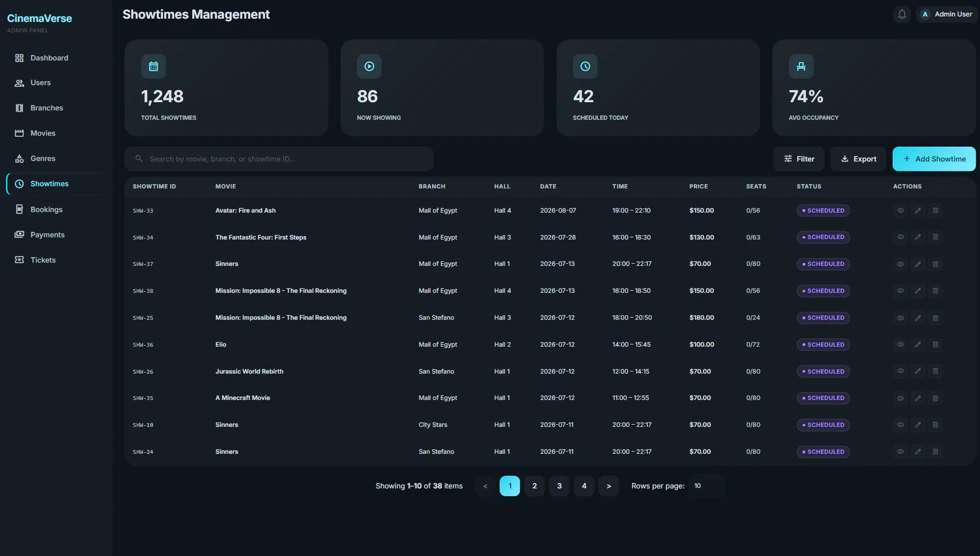This screenshot has width=980, height=556.
Task: Go to Payments in sidebar
Action: [x=55, y=235]
